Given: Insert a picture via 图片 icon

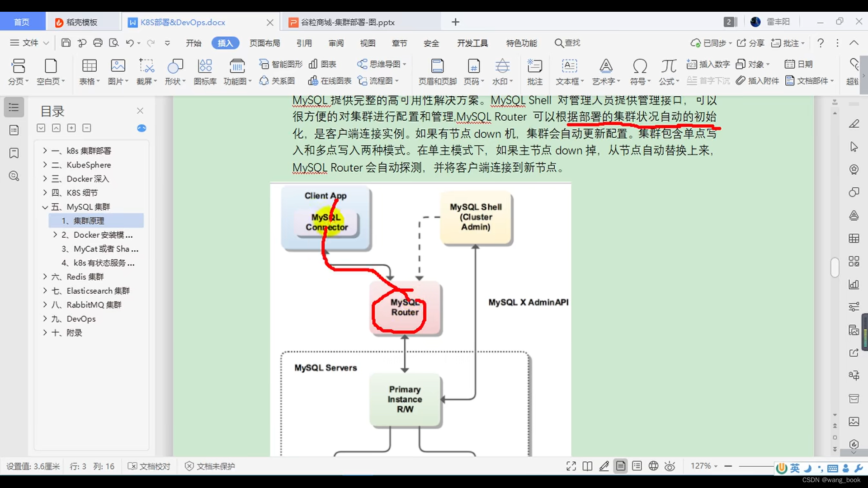Looking at the screenshot, I should click(x=118, y=72).
